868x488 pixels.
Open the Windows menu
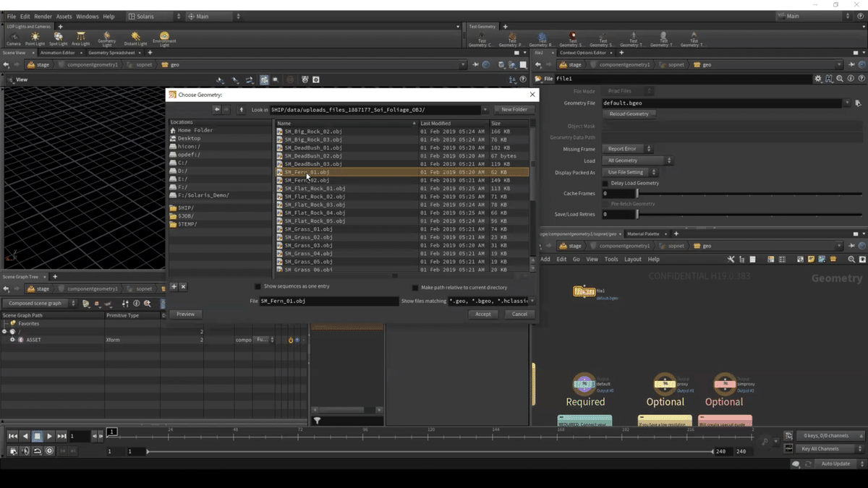[x=88, y=16]
